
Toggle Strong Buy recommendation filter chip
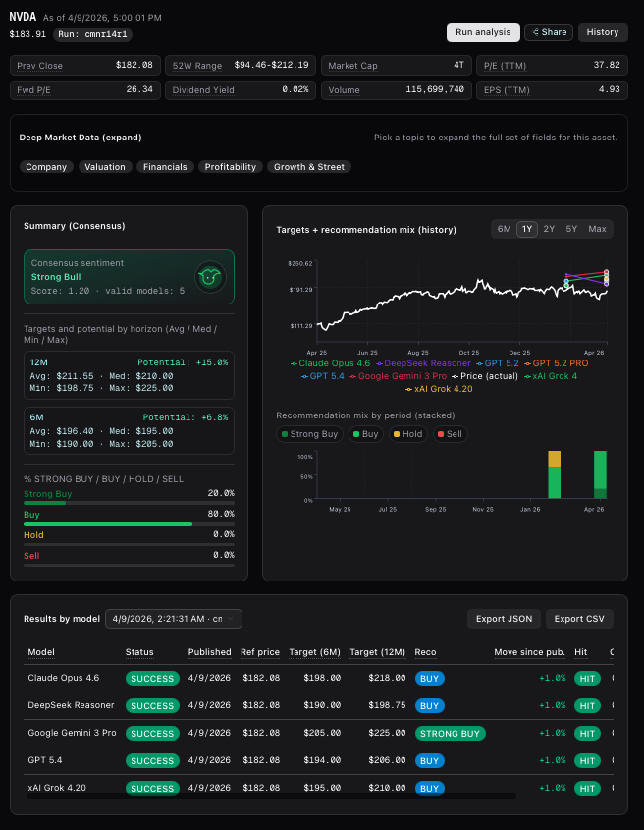tap(309, 434)
